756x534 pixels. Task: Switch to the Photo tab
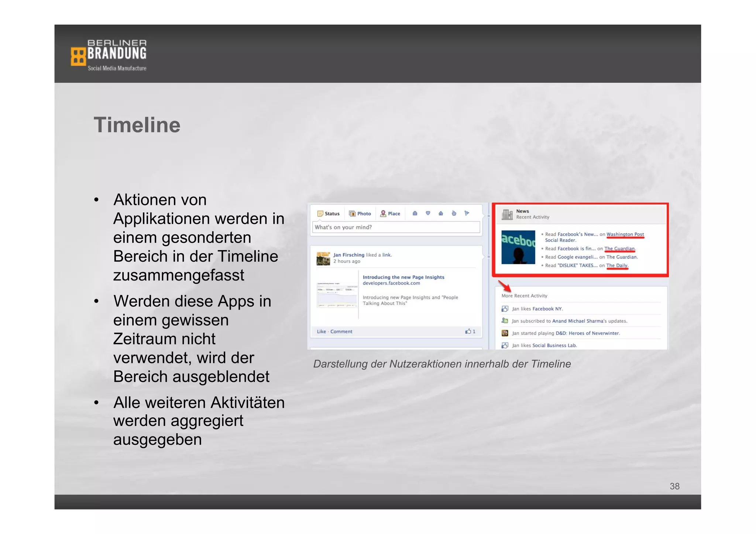pyautogui.click(x=360, y=214)
